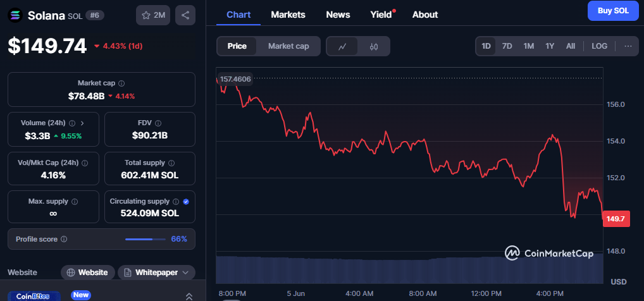Set chart range to 1D
Image resolution: width=644 pixels, height=301 pixels.
point(486,46)
